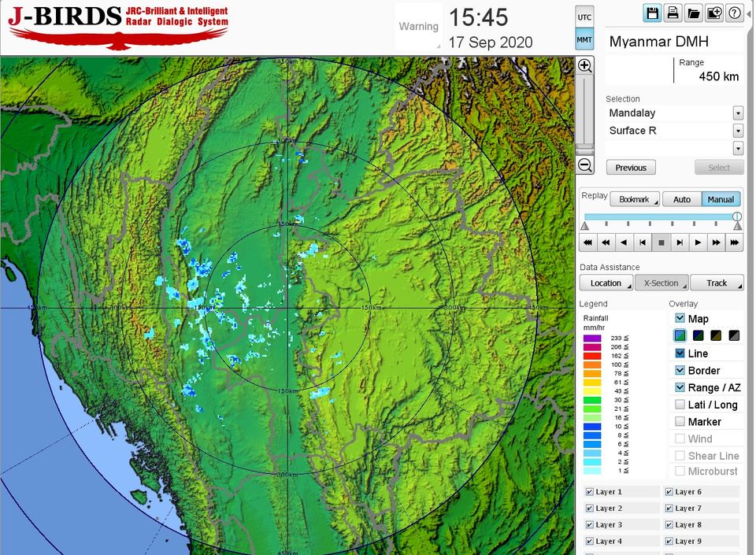The height and width of the screenshot is (555, 756).
Task: Expand the Mandalay site dropdown
Action: click(x=738, y=113)
